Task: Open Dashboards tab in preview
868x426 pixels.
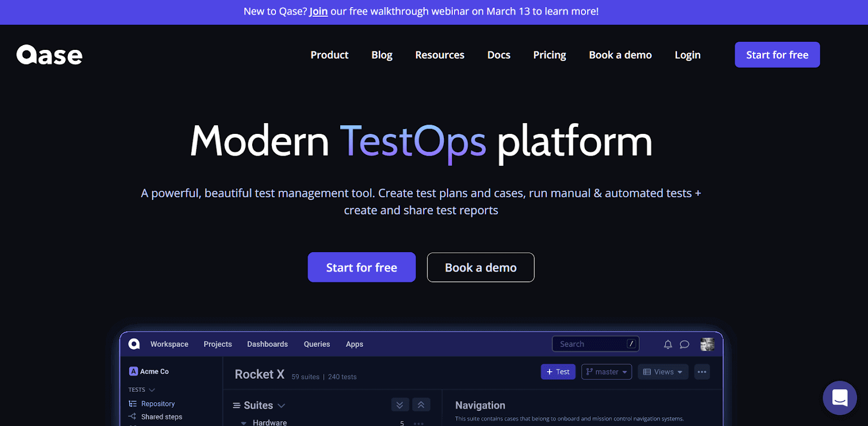Action: (267, 344)
